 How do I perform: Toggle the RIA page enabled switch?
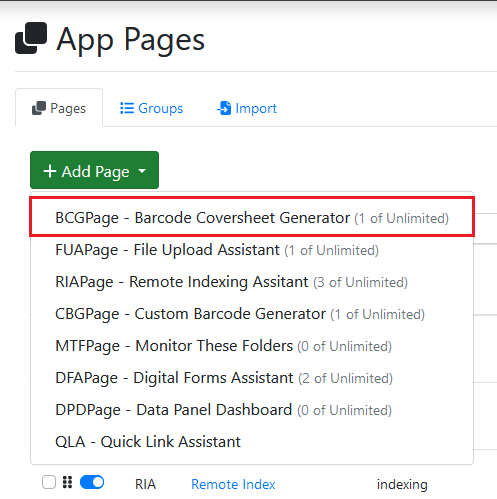92,482
